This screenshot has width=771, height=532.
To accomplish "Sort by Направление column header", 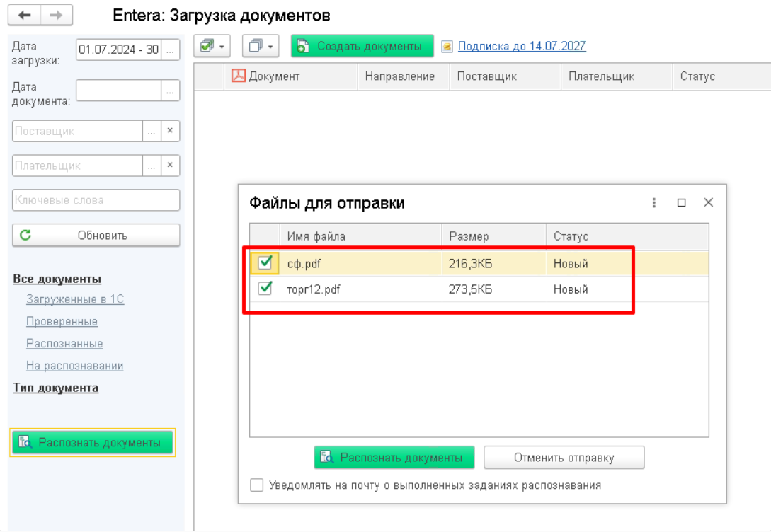I will 404,76.
